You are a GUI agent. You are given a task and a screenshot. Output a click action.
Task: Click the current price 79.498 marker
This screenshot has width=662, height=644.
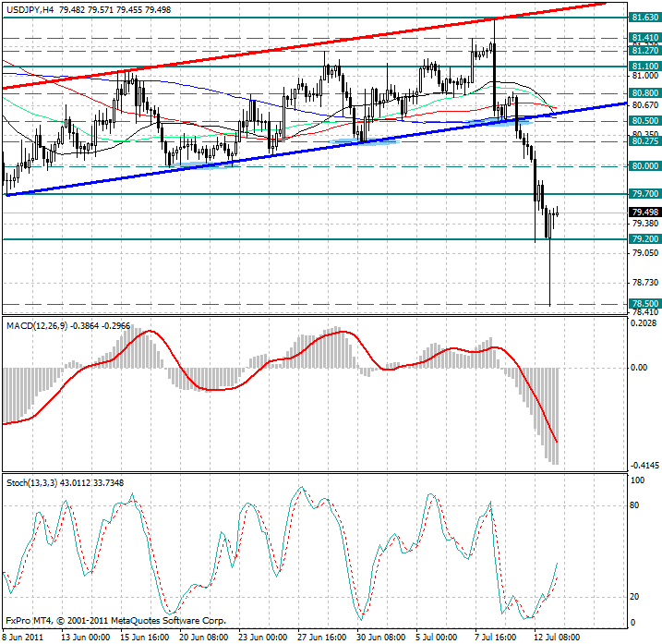point(644,213)
